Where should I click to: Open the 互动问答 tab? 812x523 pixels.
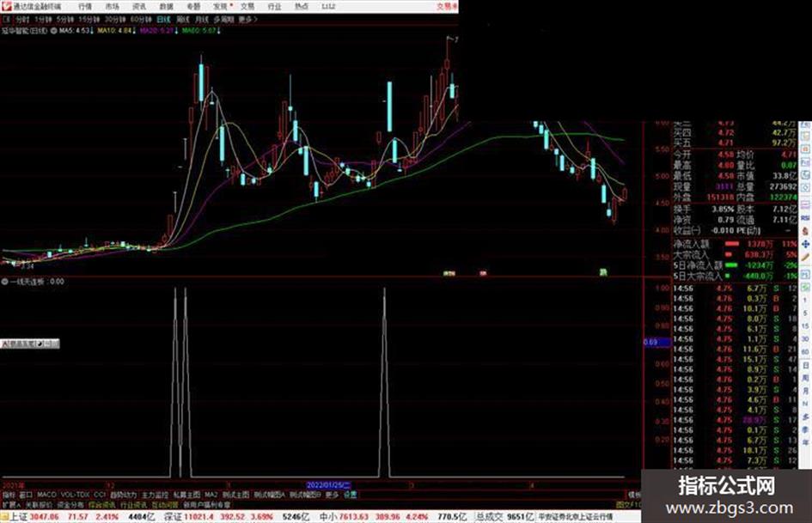165,504
